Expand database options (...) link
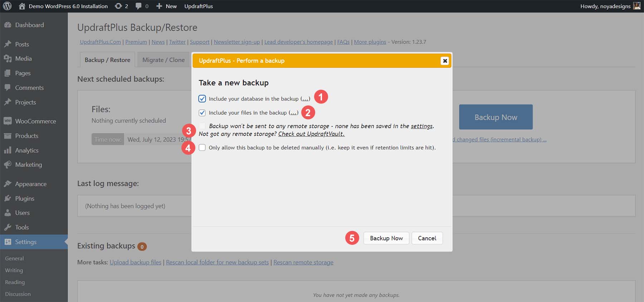 click(305, 99)
